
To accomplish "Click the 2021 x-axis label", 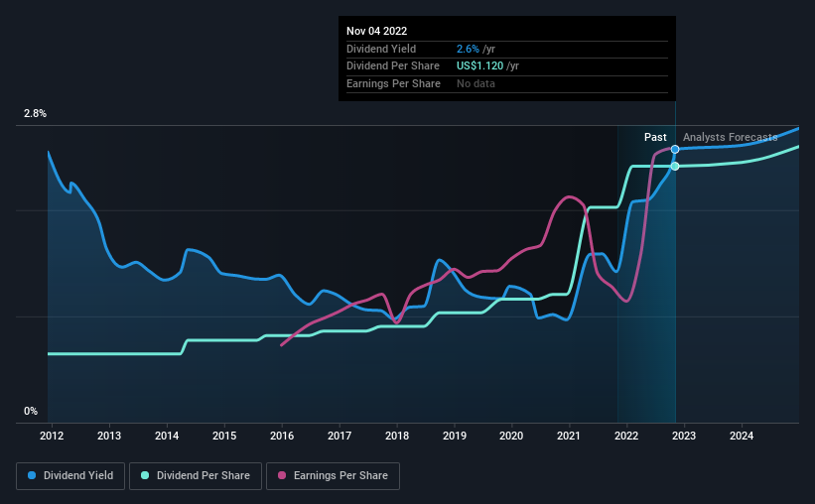I will point(569,436).
